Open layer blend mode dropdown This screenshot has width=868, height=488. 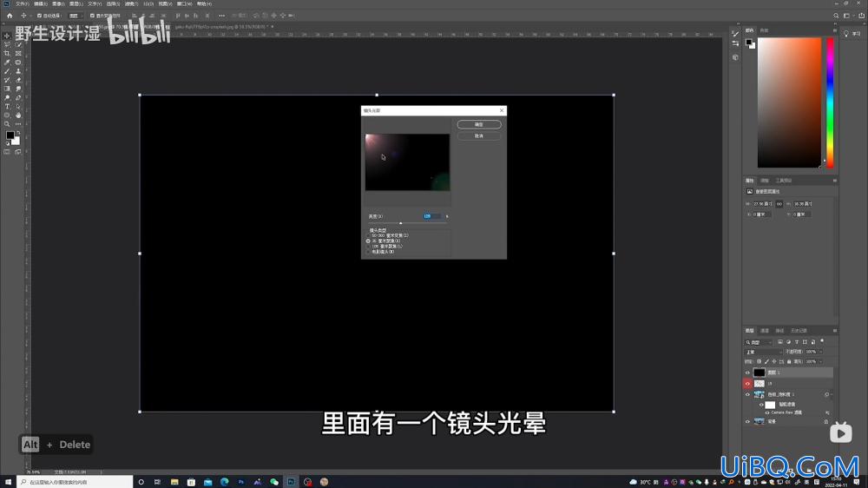(763, 352)
